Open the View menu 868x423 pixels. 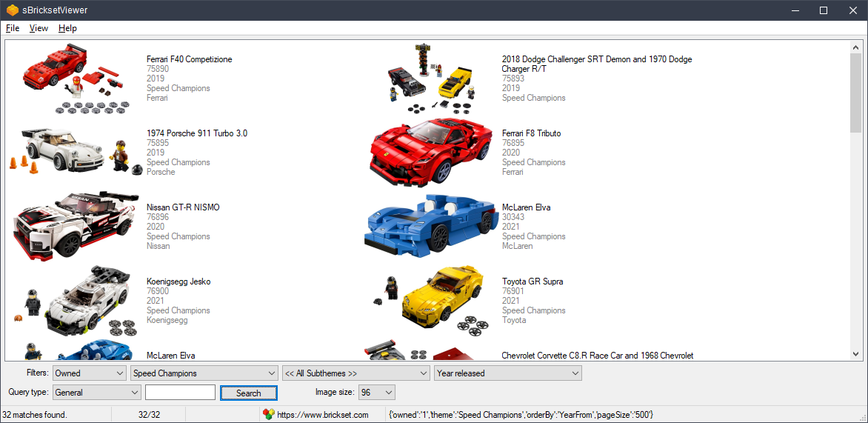click(x=39, y=28)
